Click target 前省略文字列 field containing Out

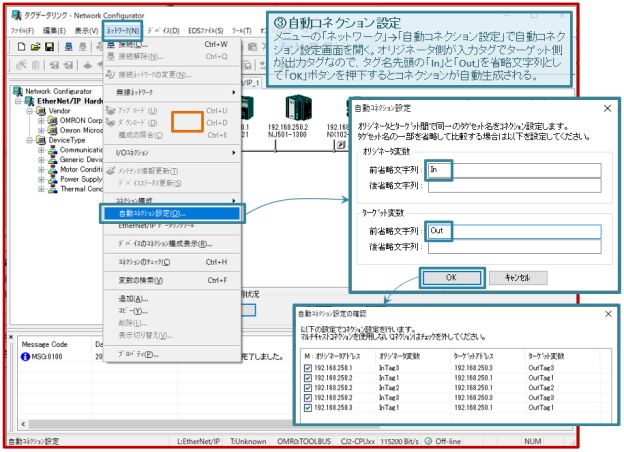pyautogui.click(x=514, y=232)
